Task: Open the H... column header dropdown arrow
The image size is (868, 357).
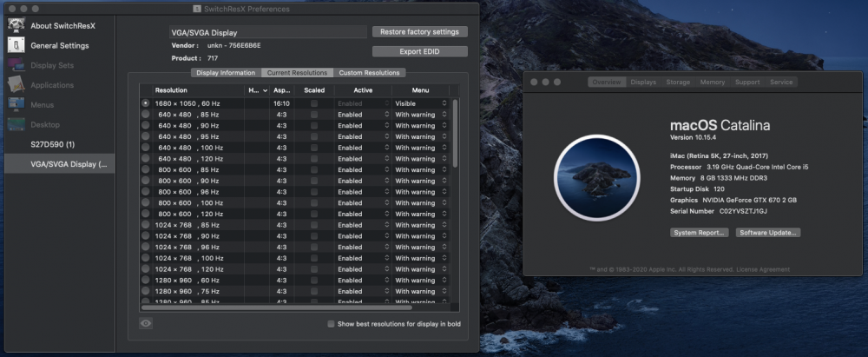Action: tap(265, 89)
